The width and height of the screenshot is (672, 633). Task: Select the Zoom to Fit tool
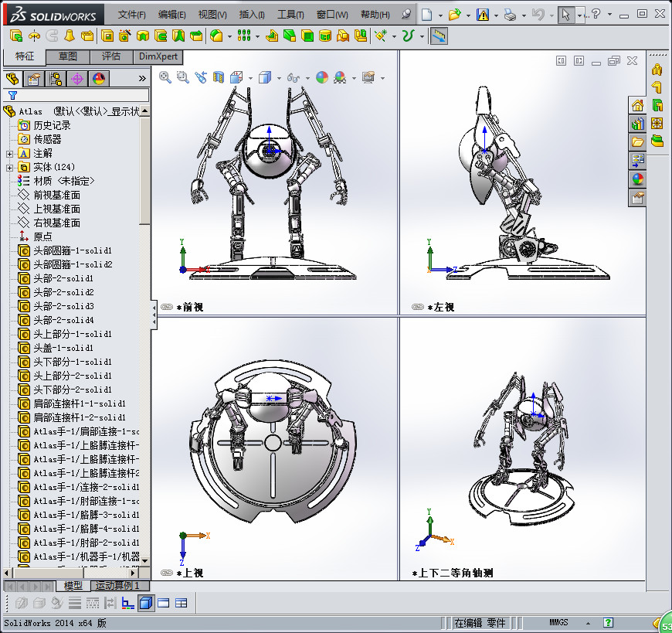[x=165, y=77]
